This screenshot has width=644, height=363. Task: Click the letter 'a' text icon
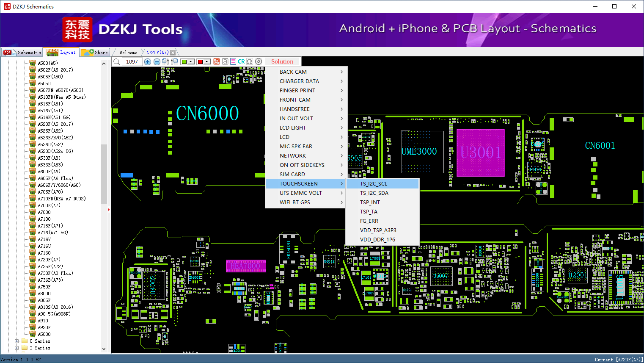click(x=225, y=61)
